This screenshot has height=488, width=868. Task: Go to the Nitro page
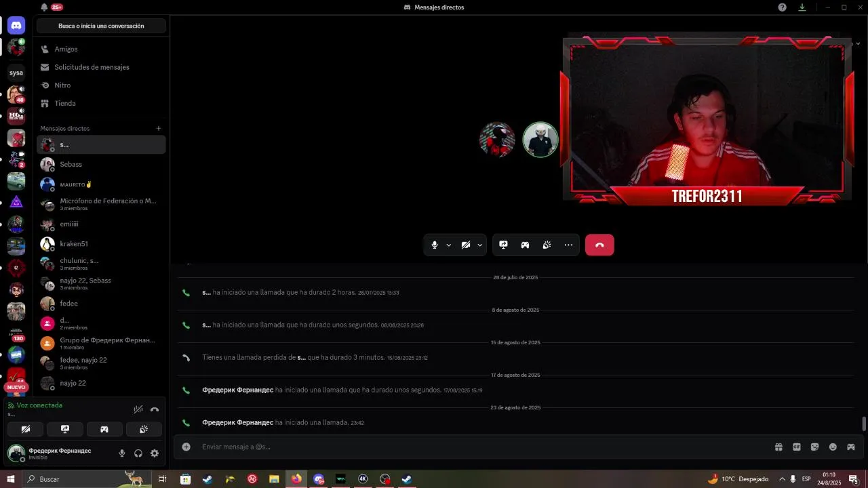point(101,85)
